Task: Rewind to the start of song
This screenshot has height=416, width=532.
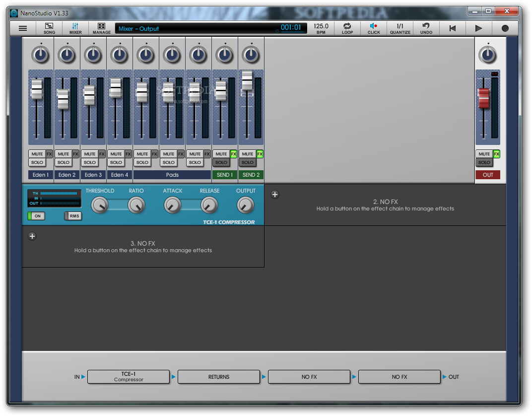Action: point(452,28)
